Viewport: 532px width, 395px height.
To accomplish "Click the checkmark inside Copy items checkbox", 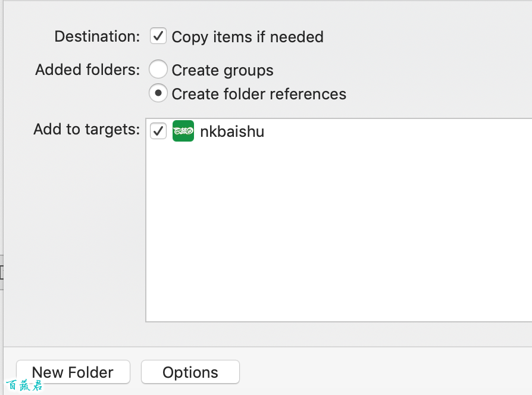I will pos(158,36).
